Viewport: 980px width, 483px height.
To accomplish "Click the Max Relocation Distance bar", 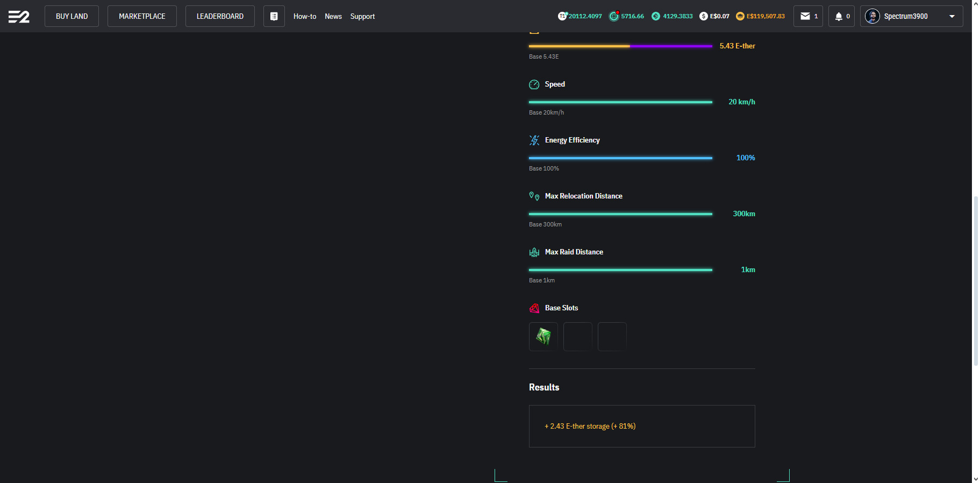I will coord(620,214).
